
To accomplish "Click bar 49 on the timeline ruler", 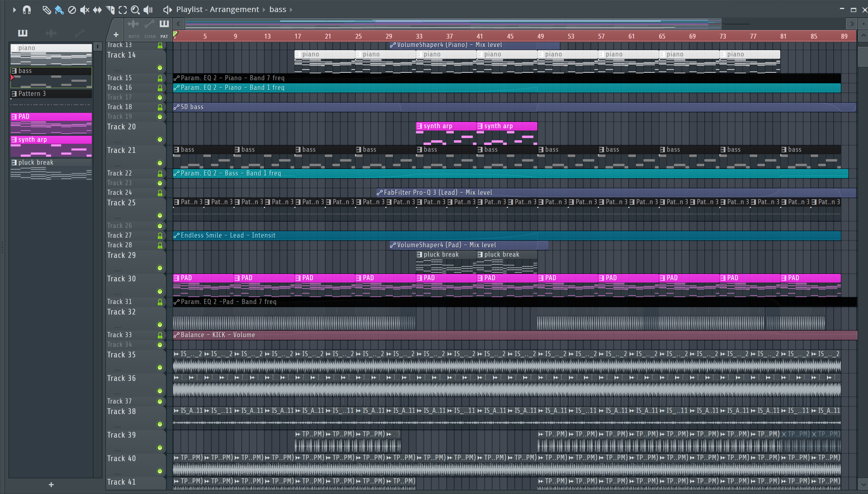I will pos(540,36).
